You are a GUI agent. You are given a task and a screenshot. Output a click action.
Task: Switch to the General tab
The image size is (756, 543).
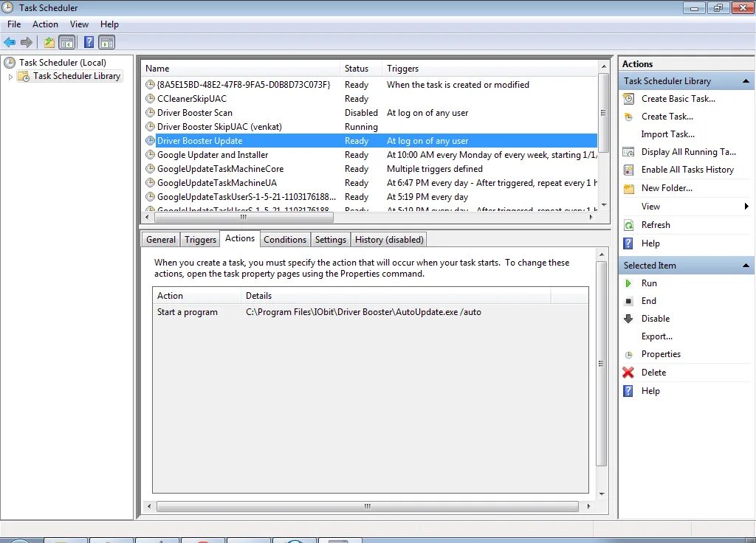160,240
